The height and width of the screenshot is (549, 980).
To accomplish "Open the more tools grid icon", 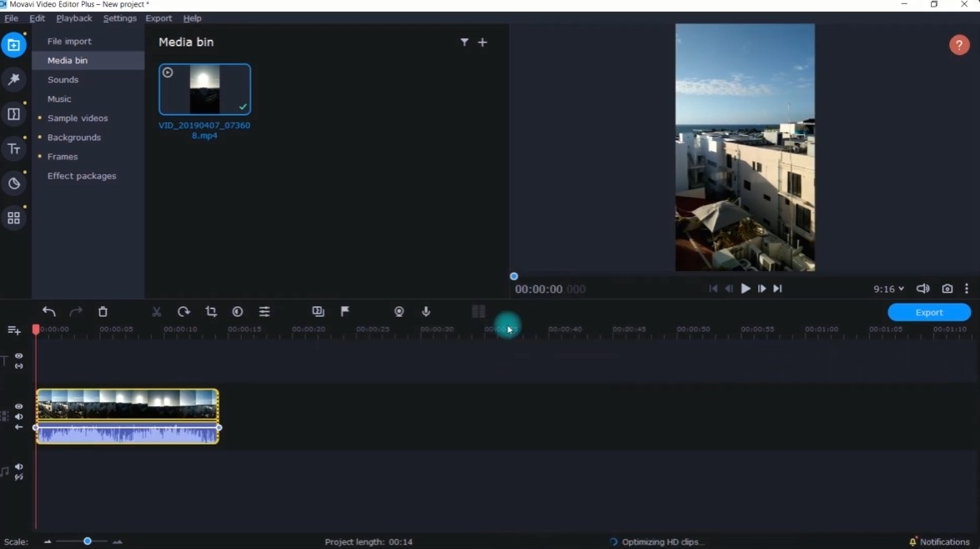I will (x=13, y=218).
